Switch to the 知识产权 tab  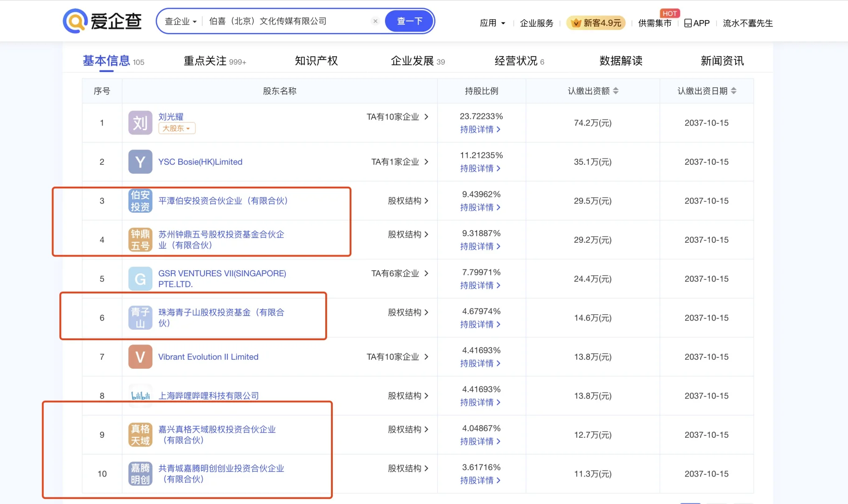[316, 61]
